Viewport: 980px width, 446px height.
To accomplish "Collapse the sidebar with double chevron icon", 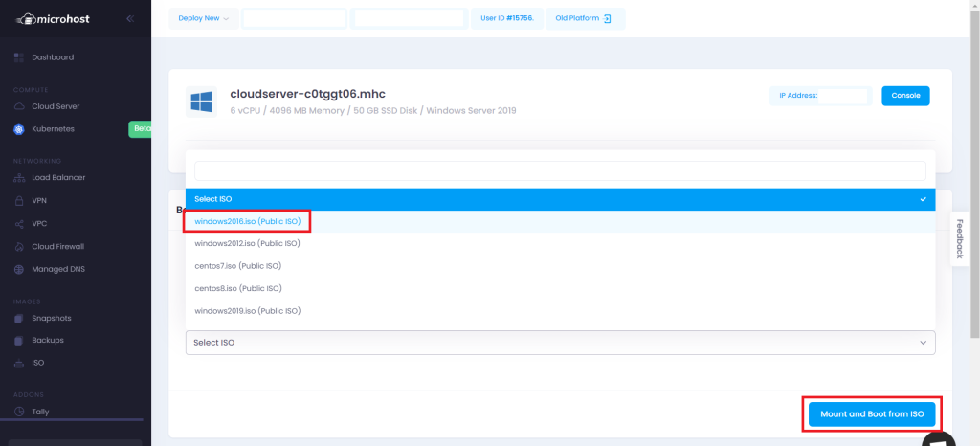I will (130, 19).
